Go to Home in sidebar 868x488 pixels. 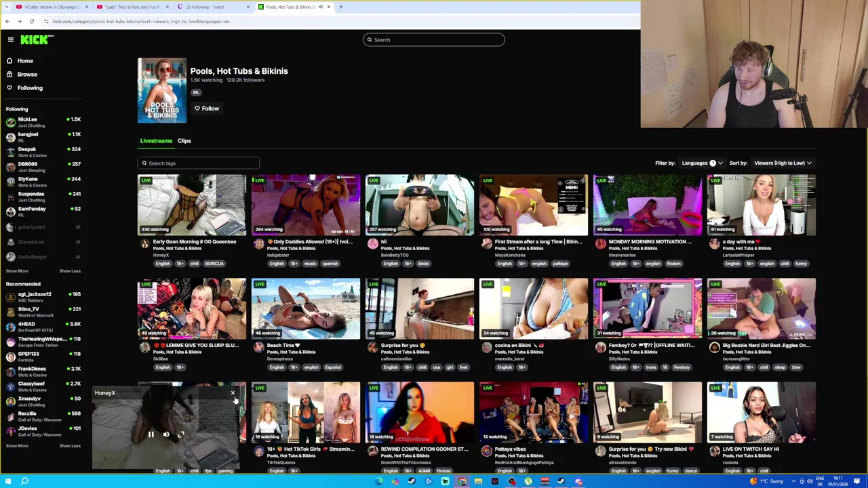[25, 61]
